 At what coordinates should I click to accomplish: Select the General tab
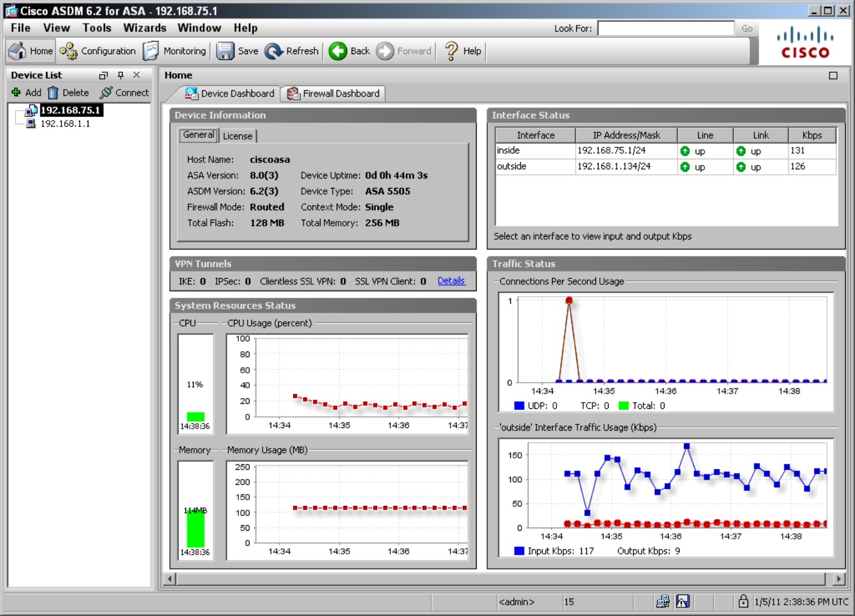click(199, 135)
